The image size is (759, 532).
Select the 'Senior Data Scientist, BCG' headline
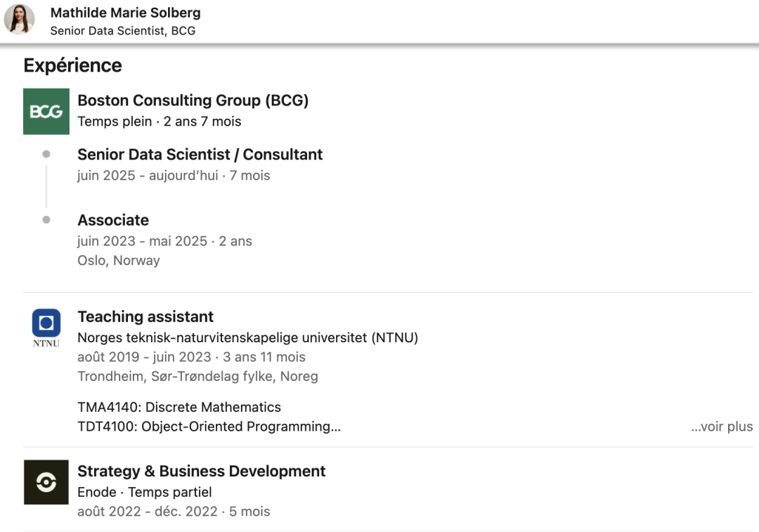click(123, 30)
